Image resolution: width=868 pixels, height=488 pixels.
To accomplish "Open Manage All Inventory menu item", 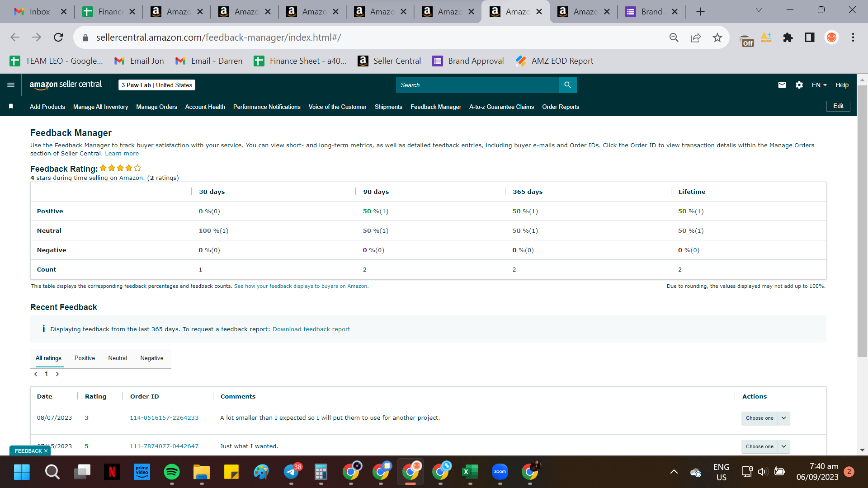I will coord(100,107).
